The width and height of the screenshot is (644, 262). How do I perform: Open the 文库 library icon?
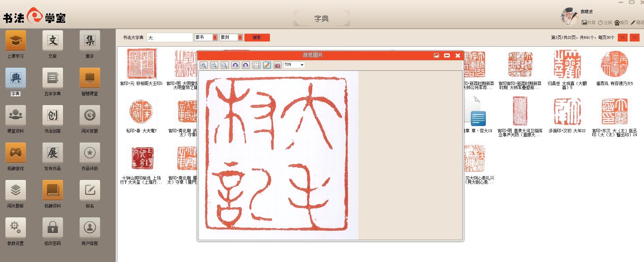tap(53, 41)
